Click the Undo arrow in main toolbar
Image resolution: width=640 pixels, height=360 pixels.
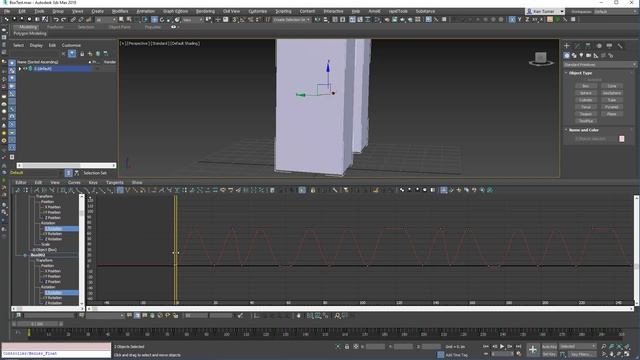click(x=56, y=19)
